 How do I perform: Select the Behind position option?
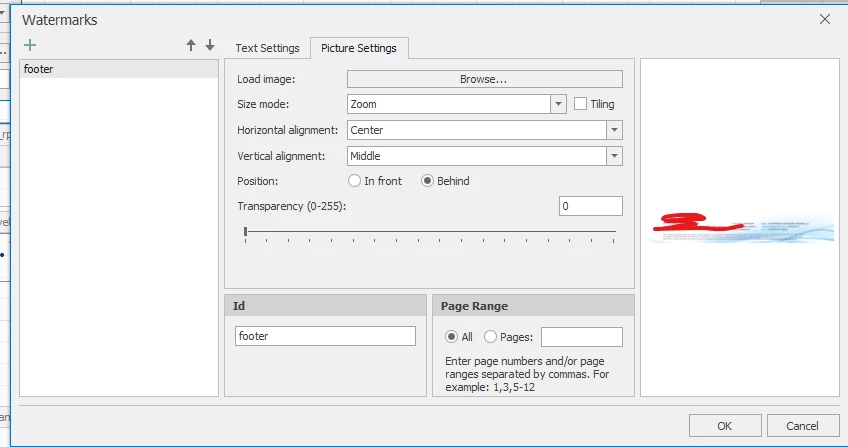point(428,181)
